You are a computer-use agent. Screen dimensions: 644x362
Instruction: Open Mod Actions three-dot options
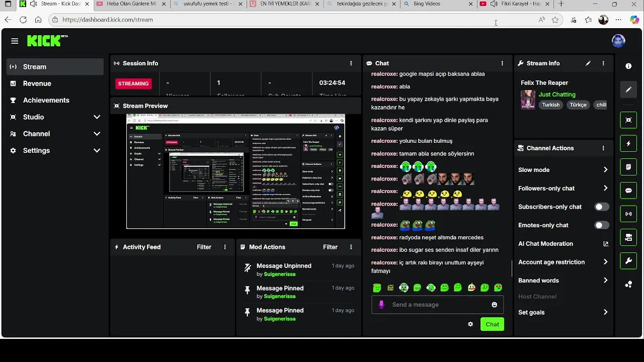click(351, 247)
